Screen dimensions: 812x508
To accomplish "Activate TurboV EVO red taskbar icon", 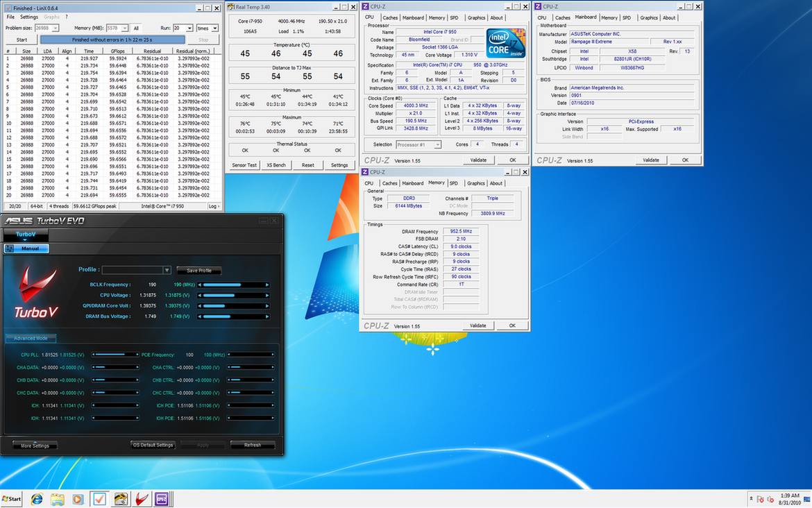I will (x=142, y=499).
